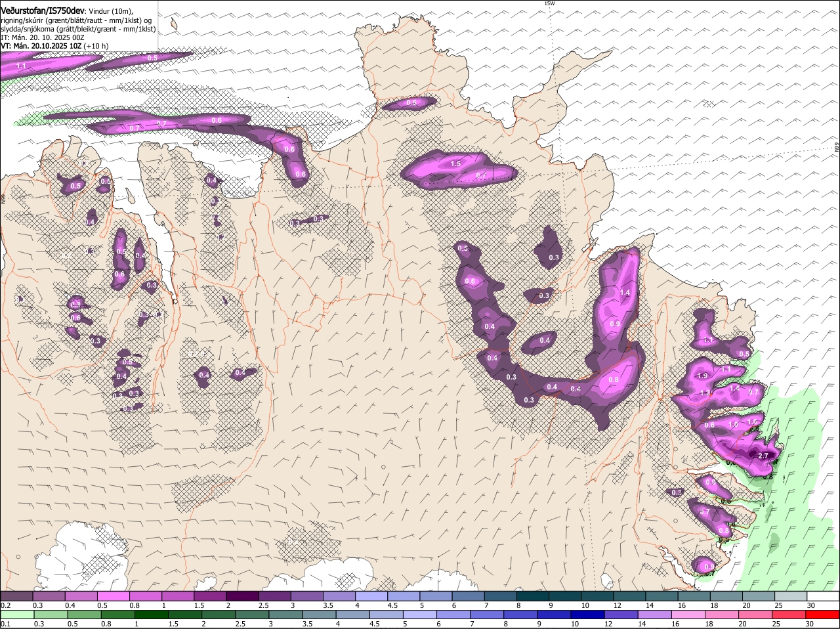
Task: Click the 25 label on the rain scale
Action: click(776, 624)
